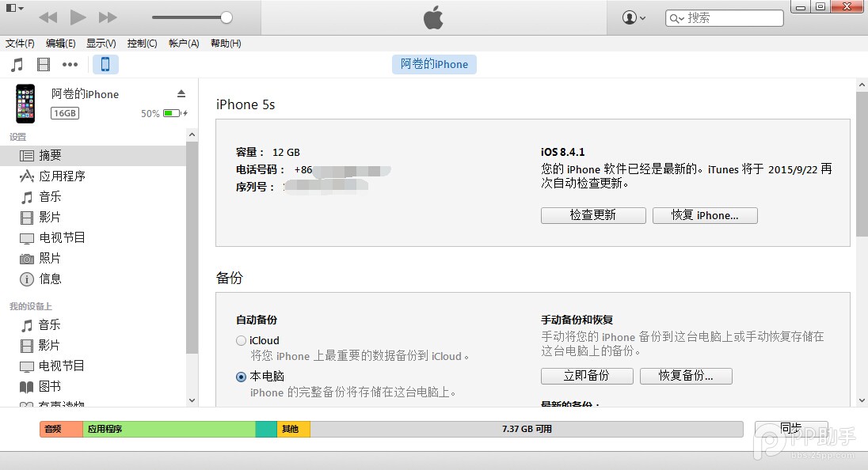
Task: Switch to Music library icon
Action: [x=17, y=65]
